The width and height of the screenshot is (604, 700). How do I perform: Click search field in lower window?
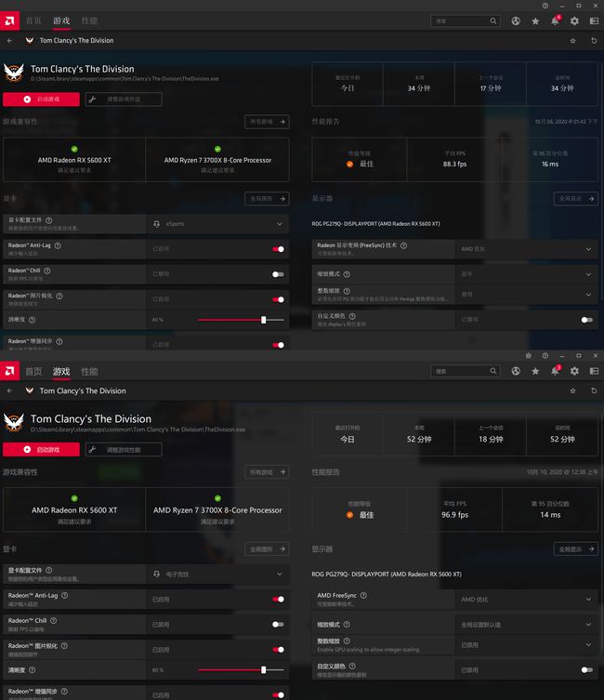coord(466,371)
